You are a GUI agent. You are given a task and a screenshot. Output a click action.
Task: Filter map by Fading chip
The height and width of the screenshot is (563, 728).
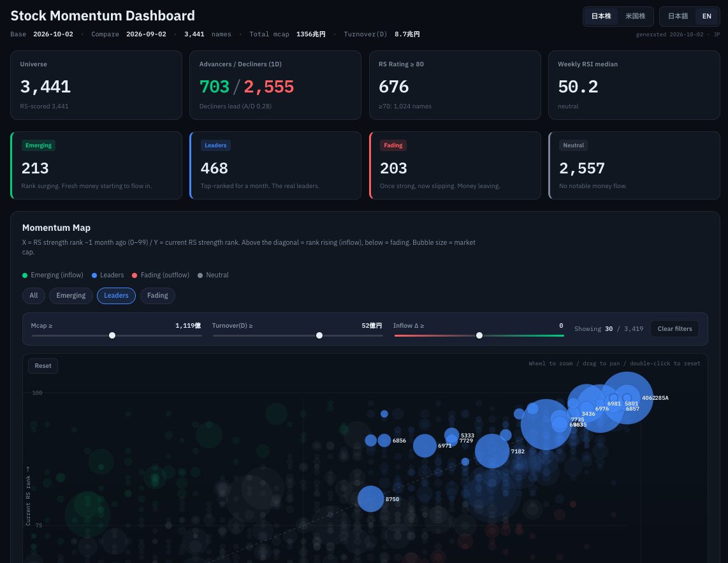pos(157,295)
